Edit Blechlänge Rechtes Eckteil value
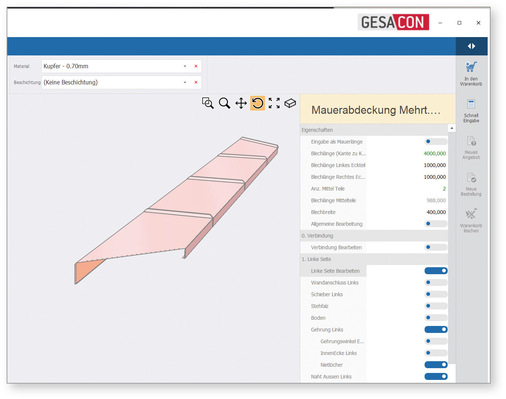The height and width of the screenshot is (399, 506). coord(435,177)
